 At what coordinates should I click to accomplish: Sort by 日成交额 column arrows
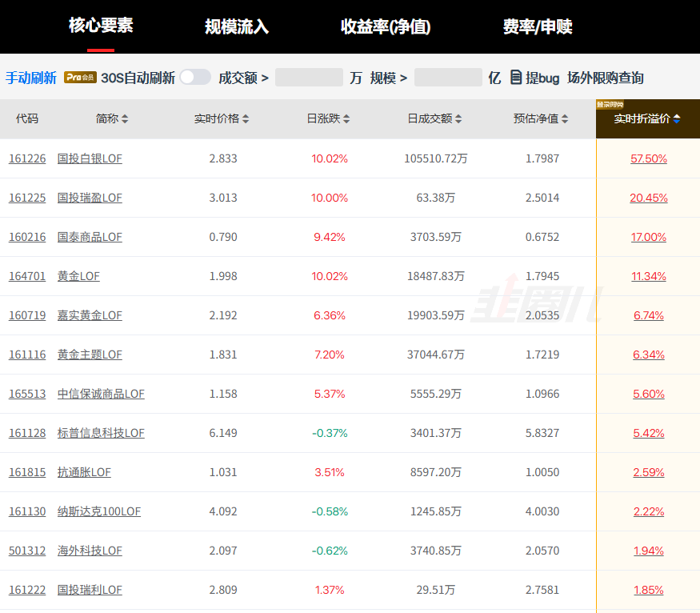458,118
